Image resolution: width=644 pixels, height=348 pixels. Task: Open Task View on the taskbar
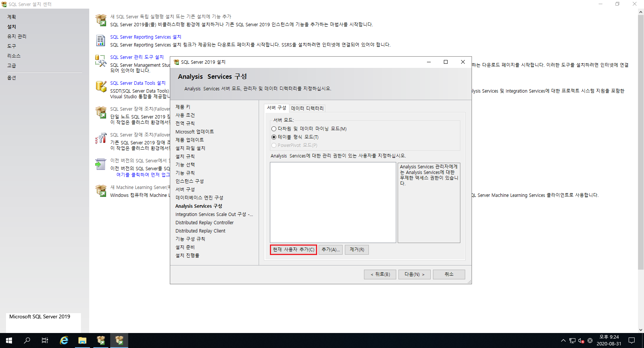pyautogui.click(x=45, y=340)
